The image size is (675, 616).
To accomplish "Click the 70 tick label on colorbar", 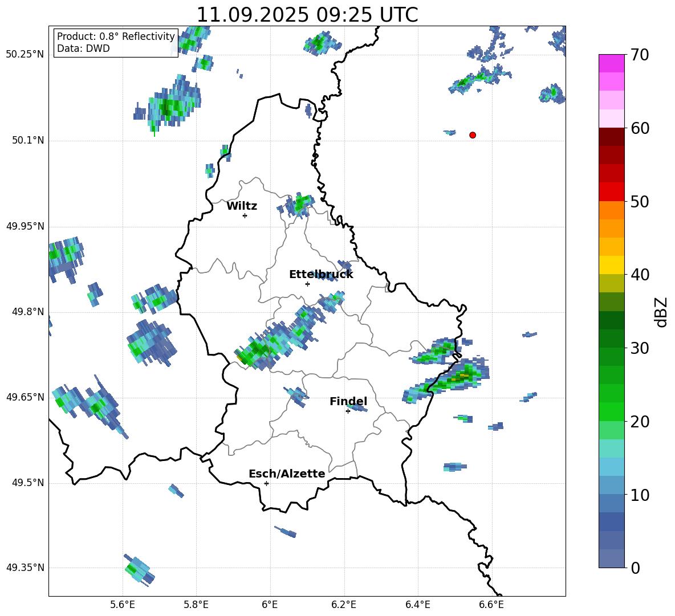I will (641, 55).
